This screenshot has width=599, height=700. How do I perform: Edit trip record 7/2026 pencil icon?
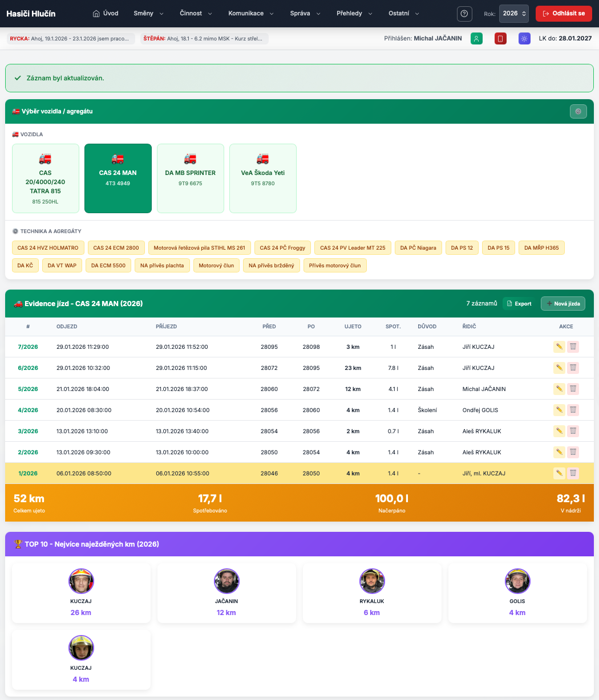click(x=559, y=347)
